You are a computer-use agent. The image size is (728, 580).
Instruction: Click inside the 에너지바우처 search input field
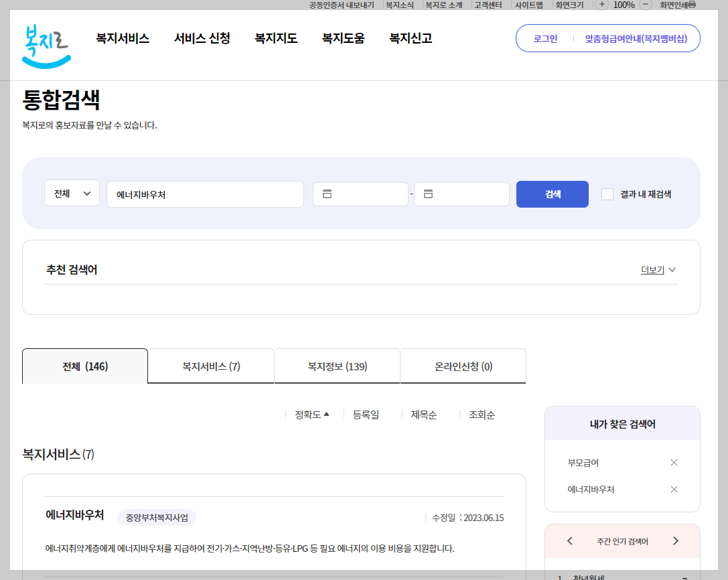point(205,194)
